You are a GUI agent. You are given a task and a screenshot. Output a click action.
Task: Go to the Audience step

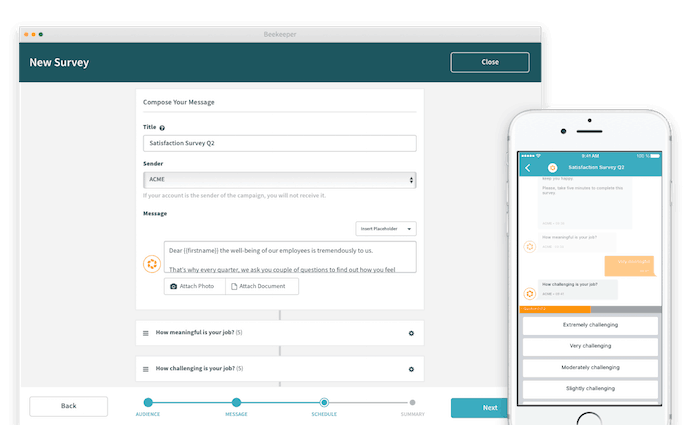click(148, 403)
